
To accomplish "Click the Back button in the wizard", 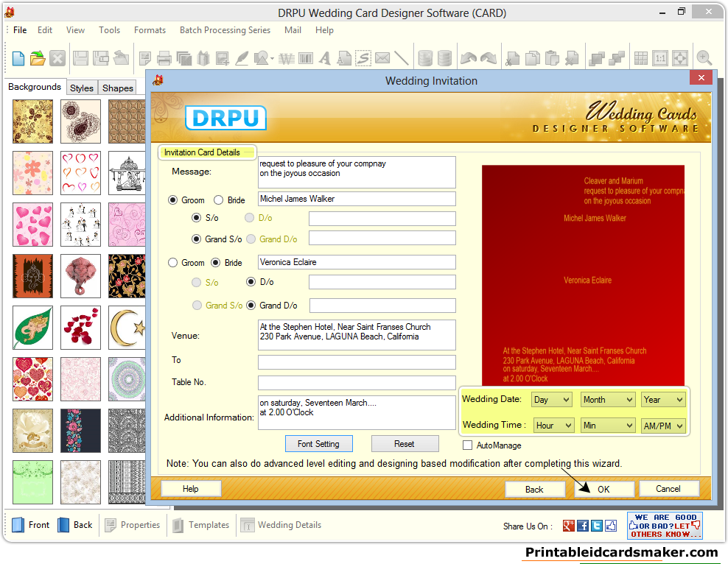I will pos(534,489).
